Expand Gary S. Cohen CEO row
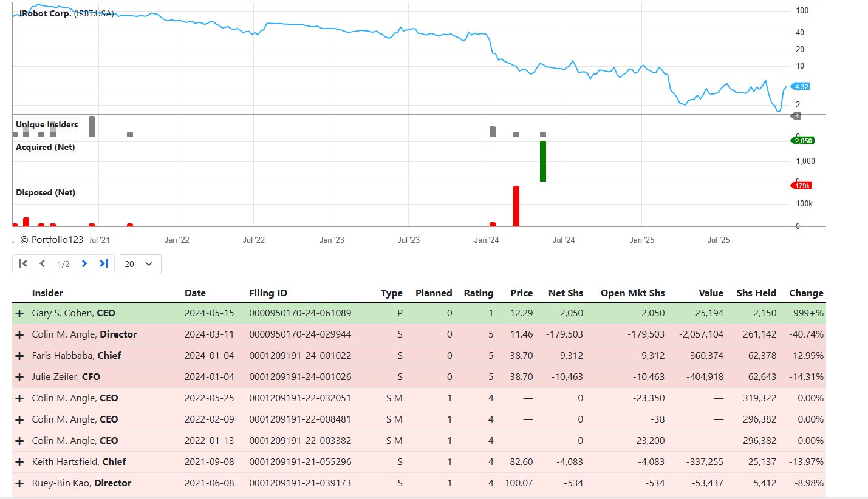 click(19, 314)
